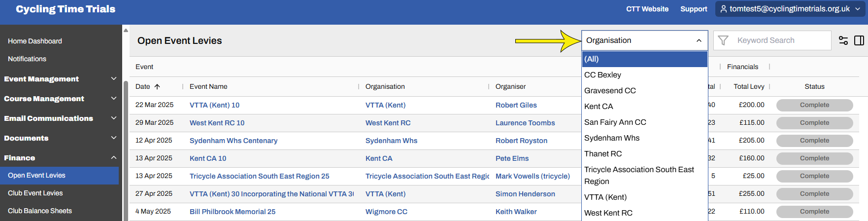Click the filter funnel icon

pyautogui.click(x=723, y=40)
